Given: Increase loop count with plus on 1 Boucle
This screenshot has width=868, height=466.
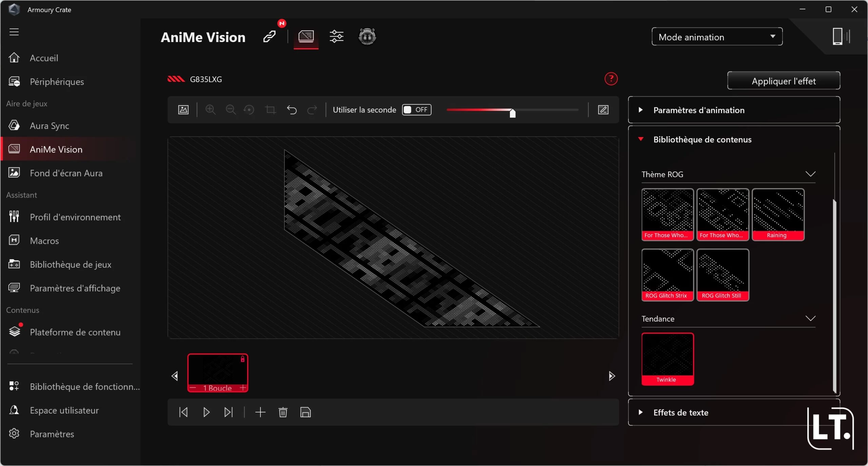Looking at the screenshot, I should click(x=243, y=388).
